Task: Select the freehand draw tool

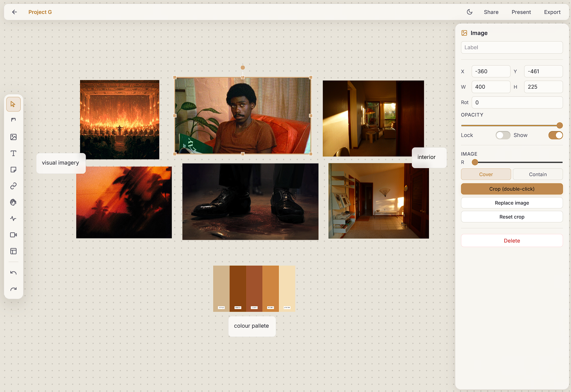Action: pos(13,121)
